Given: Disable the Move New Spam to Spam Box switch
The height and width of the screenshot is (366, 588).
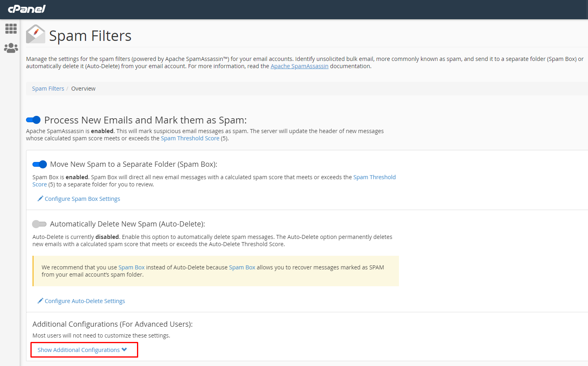Looking at the screenshot, I should (x=40, y=164).
